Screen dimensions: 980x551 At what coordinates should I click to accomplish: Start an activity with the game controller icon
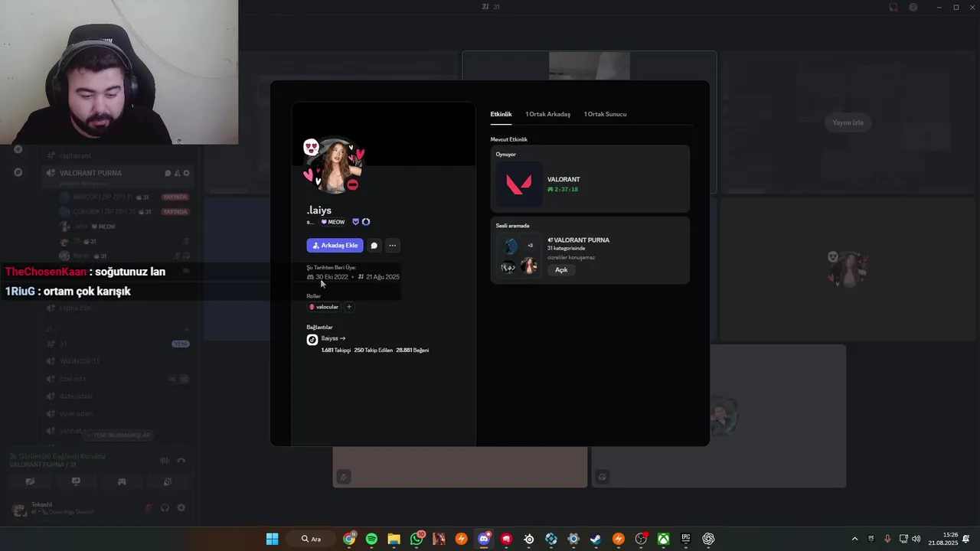(122, 482)
